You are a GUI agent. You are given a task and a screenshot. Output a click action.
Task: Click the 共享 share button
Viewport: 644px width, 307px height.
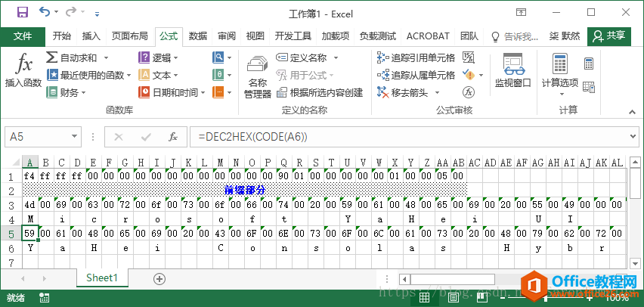(x=609, y=36)
